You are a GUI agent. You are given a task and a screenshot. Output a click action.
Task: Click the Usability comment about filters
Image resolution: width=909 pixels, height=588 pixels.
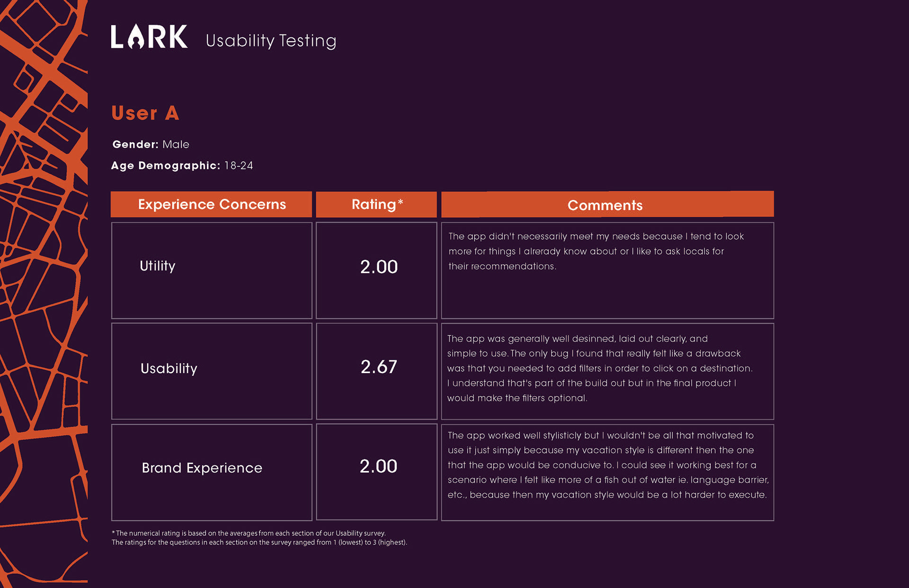[x=599, y=368]
